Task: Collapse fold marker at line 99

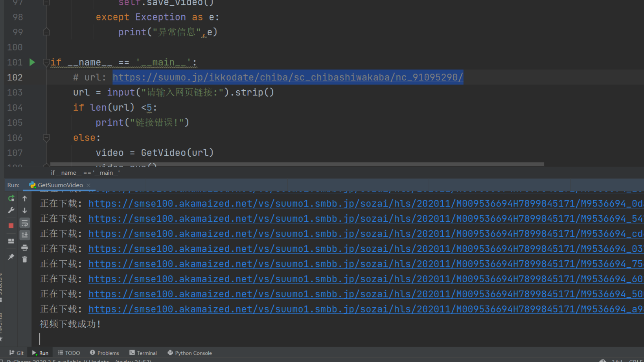Action: tap(46, 32)
